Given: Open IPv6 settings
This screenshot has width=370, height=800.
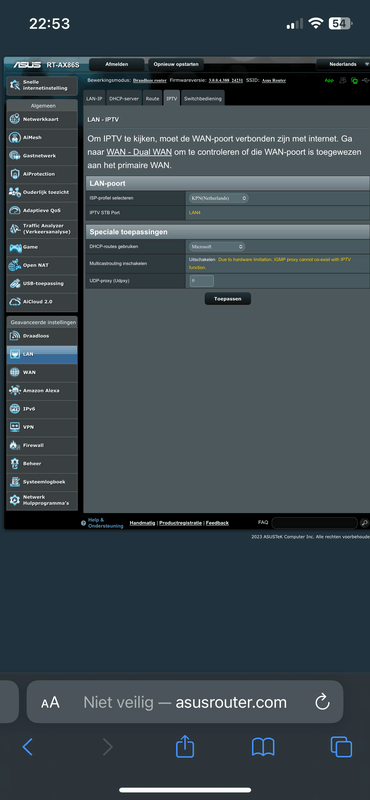Looking at the screenshot, I should 42,409.
